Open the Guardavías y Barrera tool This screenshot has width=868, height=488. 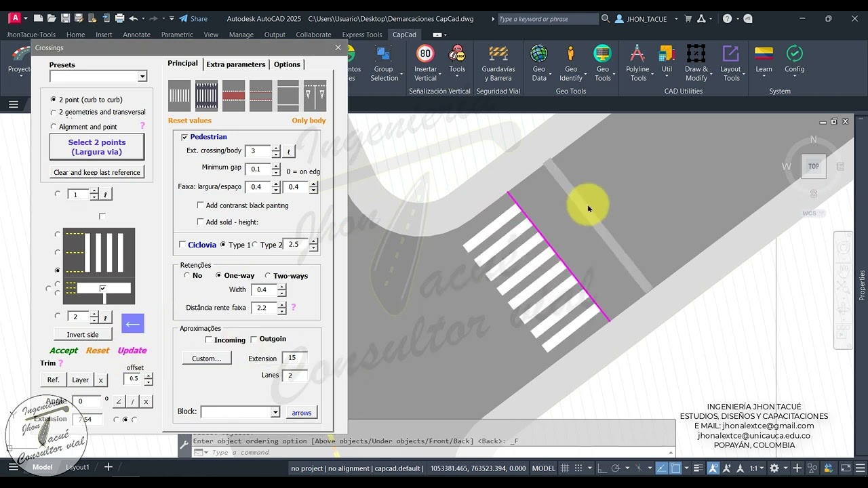498,62
